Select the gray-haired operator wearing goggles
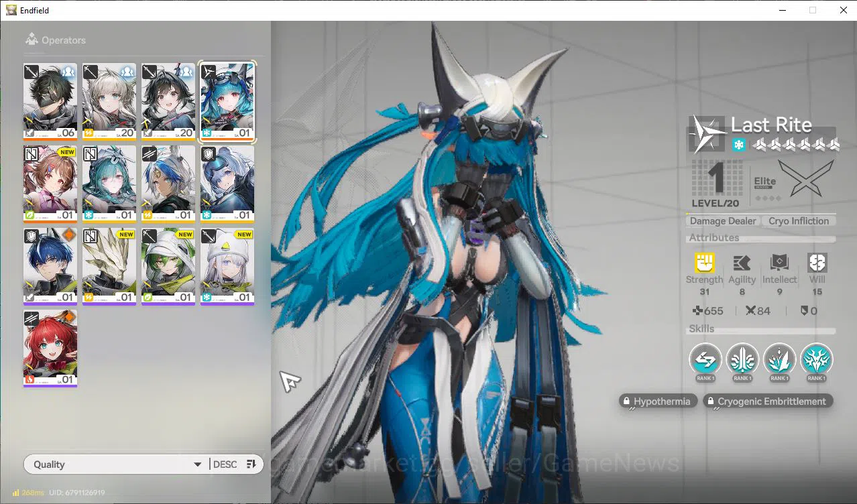 [x=227, y=184]
